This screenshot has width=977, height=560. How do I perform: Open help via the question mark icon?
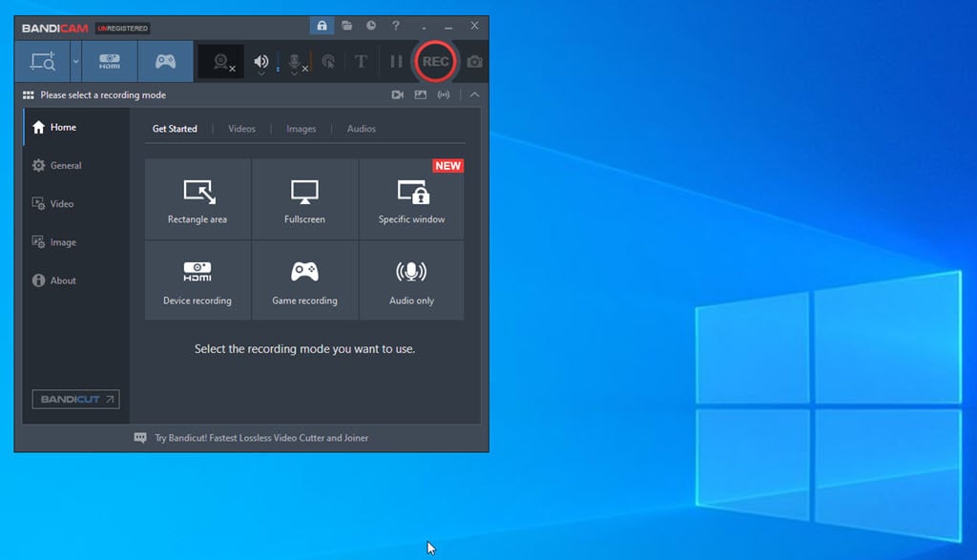[396, 26]
